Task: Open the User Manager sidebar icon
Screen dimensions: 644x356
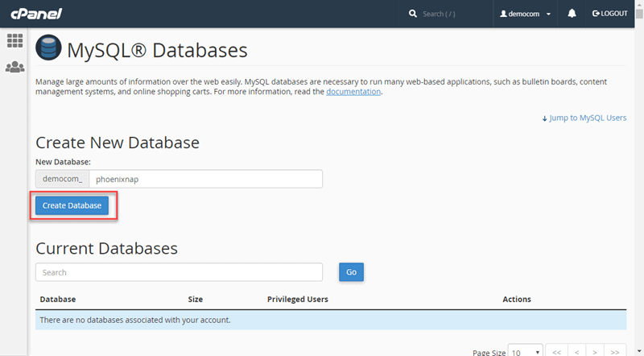Action: [x=15, y=67]
